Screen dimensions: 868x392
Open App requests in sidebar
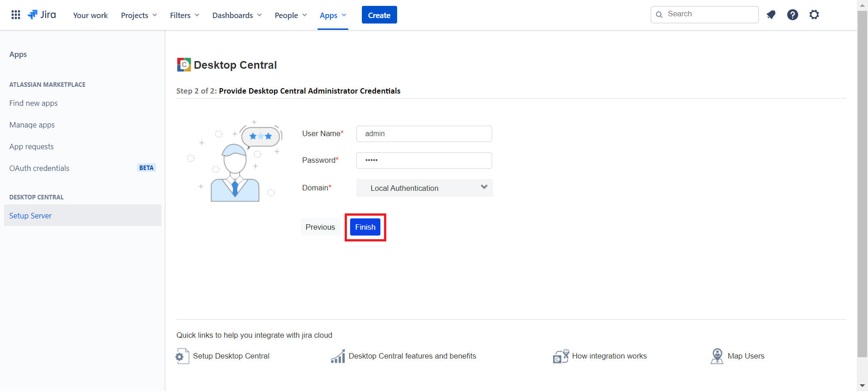click(x=32, y=146)
